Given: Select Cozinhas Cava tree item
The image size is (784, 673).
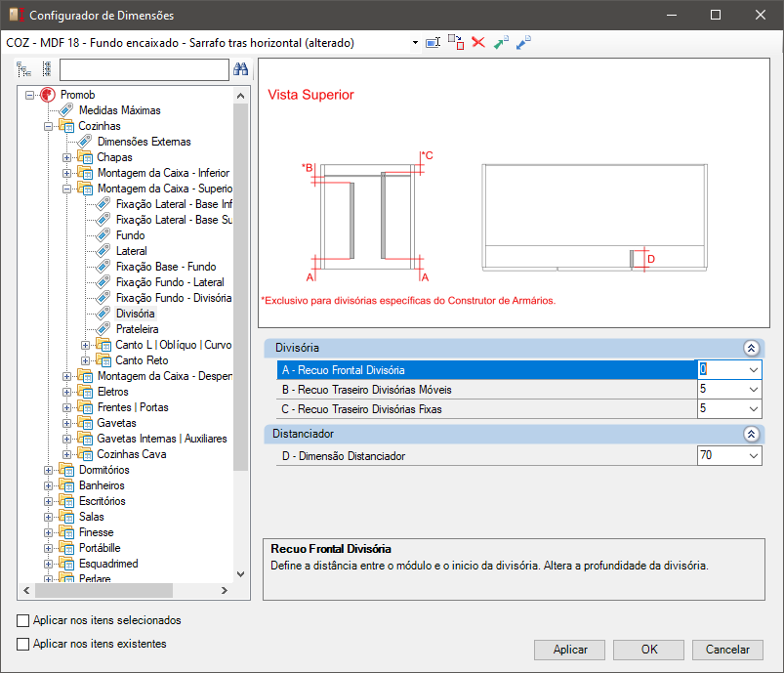Looking at the screenshot, I should click(x=132, y=454).
